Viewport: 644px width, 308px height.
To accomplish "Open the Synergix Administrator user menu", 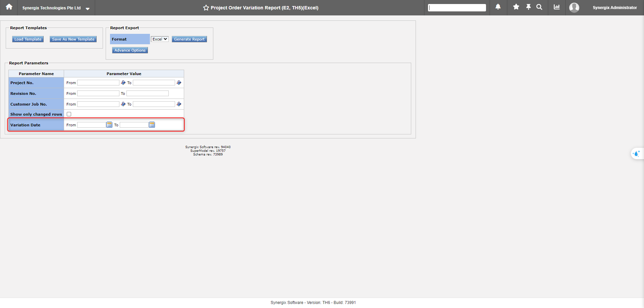I will click(x=614, y=8).
